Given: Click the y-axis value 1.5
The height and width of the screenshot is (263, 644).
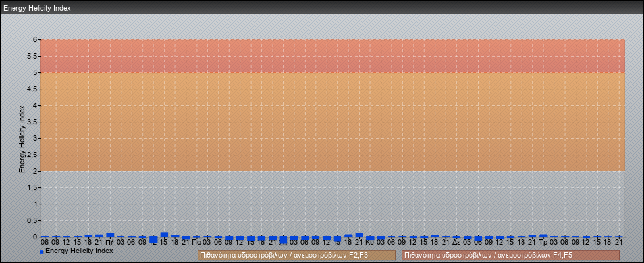Looking at the screenshot, I should pyautogui.click(x=33, y=187).
